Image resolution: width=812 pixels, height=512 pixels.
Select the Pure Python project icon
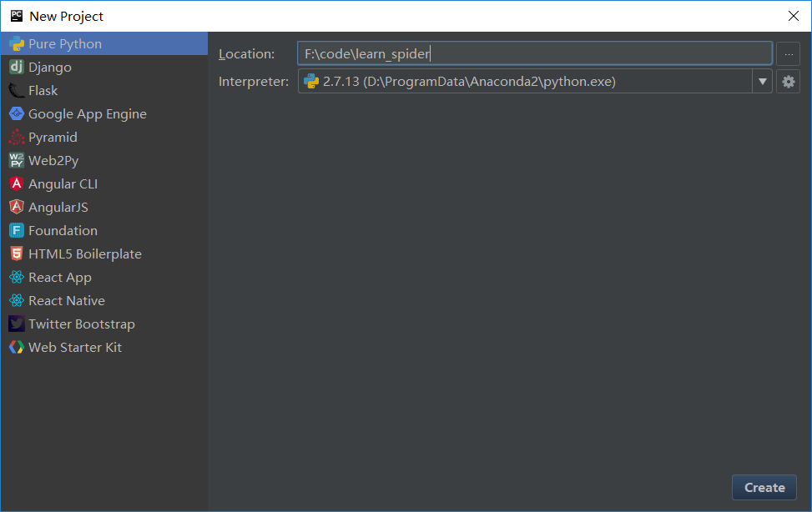pyautogui.click(x=17, y=44)
